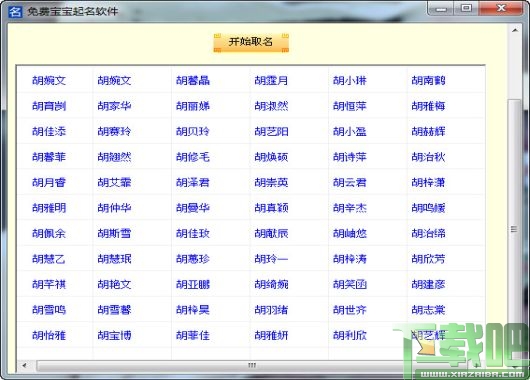Click the horizontal scrollbar left arrow

pos(24,365)
